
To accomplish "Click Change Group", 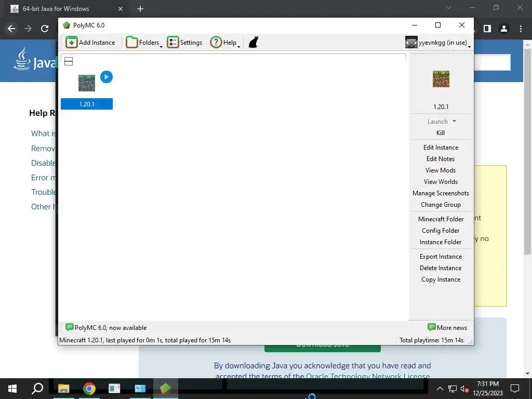I will coord(441,205).
